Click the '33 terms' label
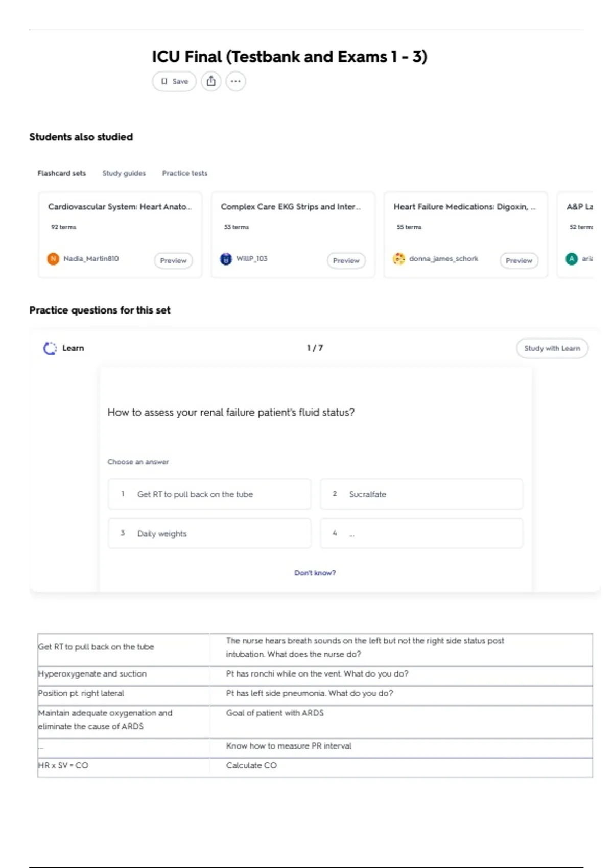Screen dimensions: 613x868 [x=237, y=227]
